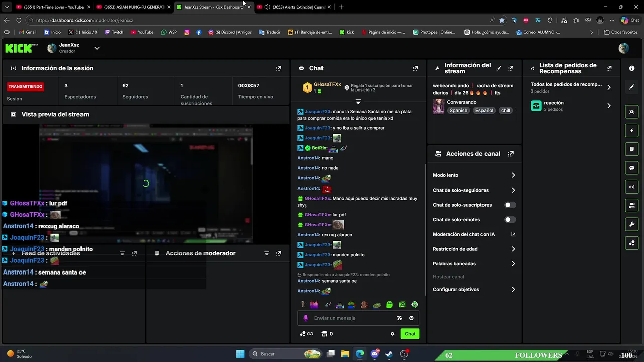Switch to Part-Time Lover YouTube tab
Screen dimensions: 644x362
click(53, 7)
